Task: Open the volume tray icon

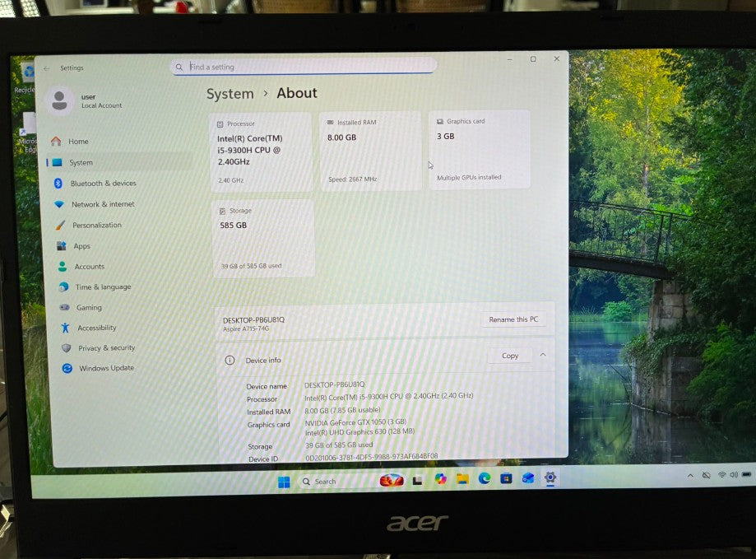Action: pyautogui.click(x=734, y=474)
